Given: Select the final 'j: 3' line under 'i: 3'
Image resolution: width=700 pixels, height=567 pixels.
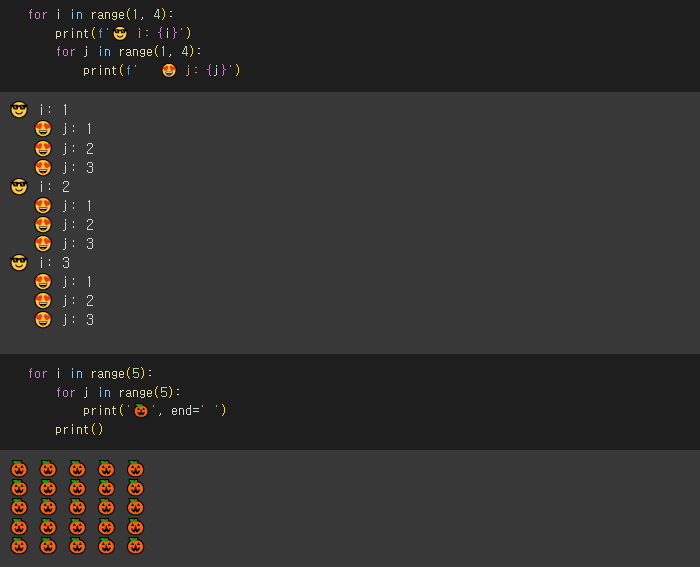Looking at the screenshot, I should click(x=64, y=320).
